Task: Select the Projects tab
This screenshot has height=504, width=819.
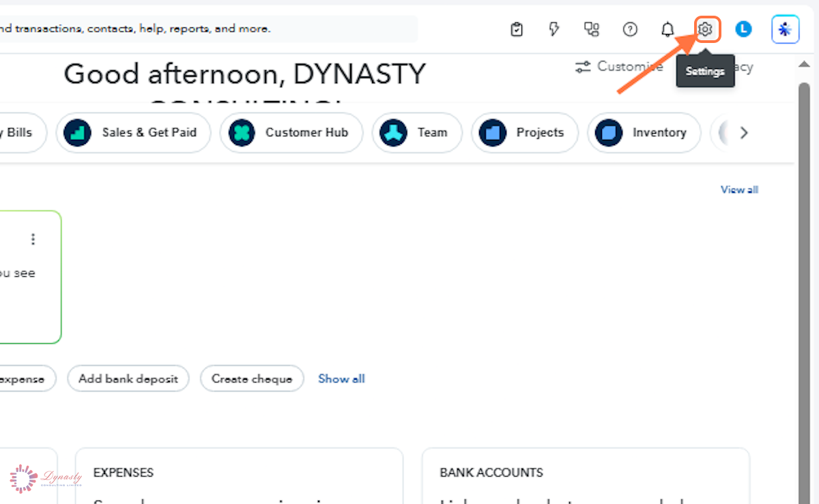Action: [524, 132]
